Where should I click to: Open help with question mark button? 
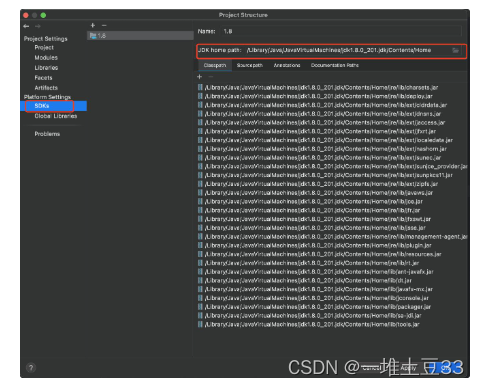[x=31, y=368]
